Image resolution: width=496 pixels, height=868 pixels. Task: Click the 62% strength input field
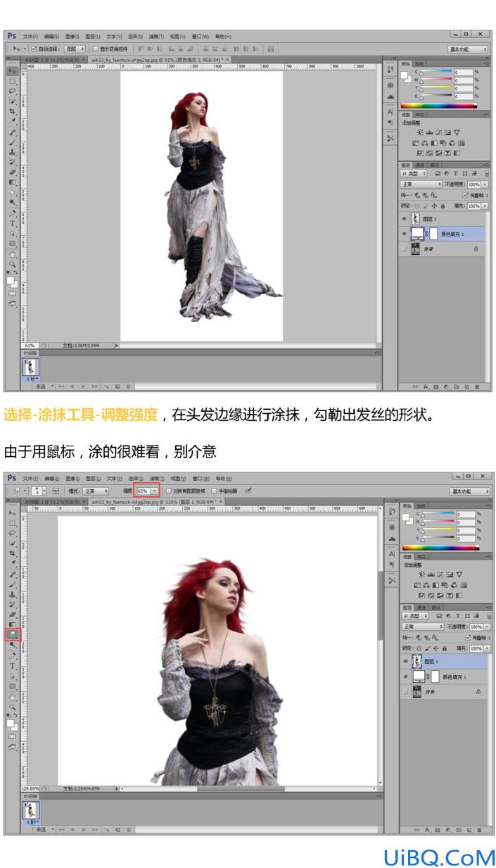144,491
